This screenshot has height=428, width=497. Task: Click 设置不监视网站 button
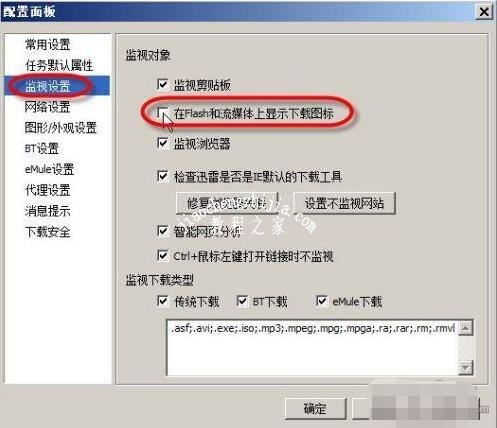344,203
